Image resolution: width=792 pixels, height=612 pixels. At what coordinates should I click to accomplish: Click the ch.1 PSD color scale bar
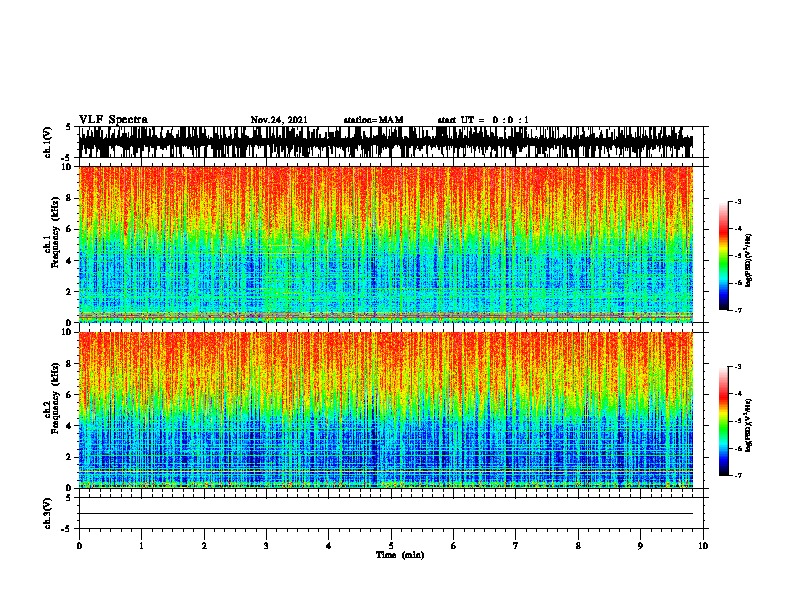coord(724,256)
